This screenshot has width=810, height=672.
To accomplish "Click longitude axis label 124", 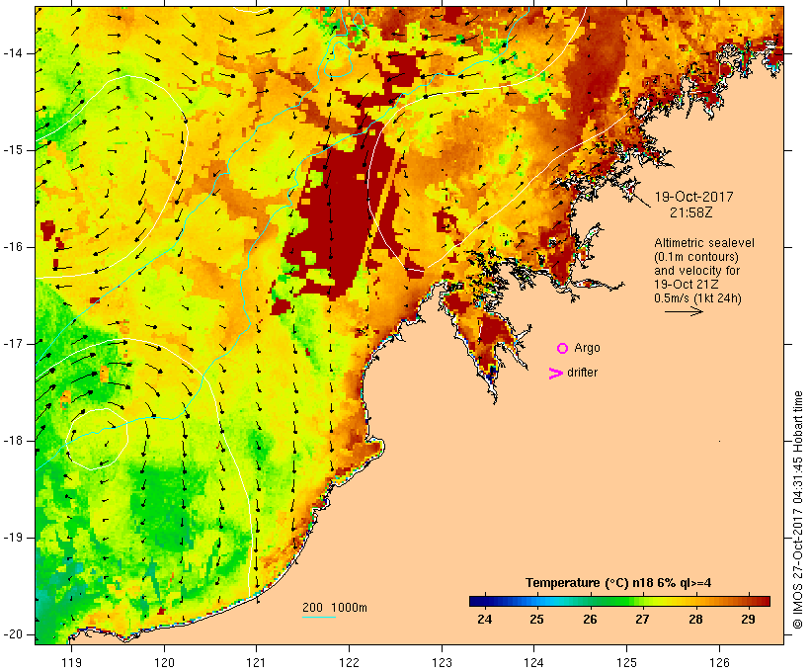I will coord(534,663).
